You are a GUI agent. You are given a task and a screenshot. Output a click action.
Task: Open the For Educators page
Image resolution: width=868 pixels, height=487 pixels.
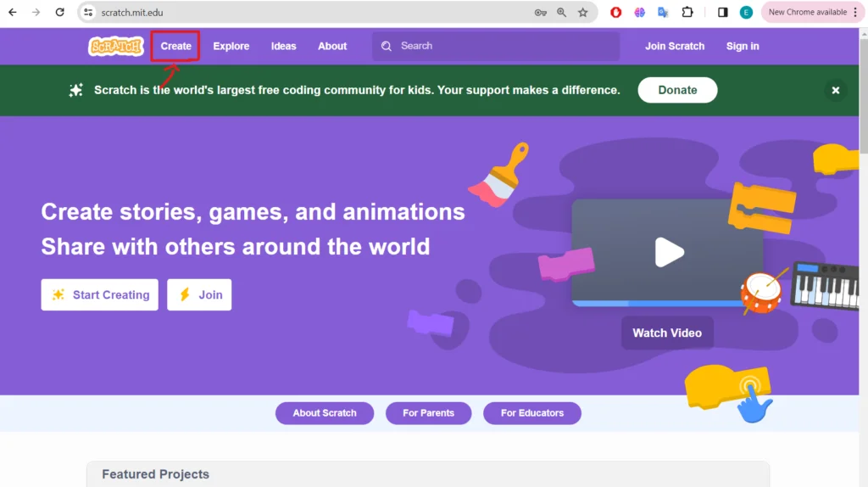tap(532, 412)
